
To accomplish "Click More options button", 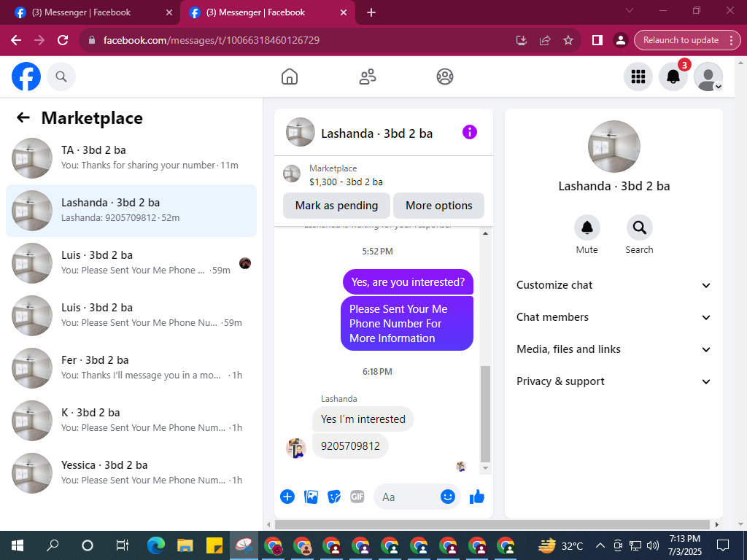I will 438,206.
